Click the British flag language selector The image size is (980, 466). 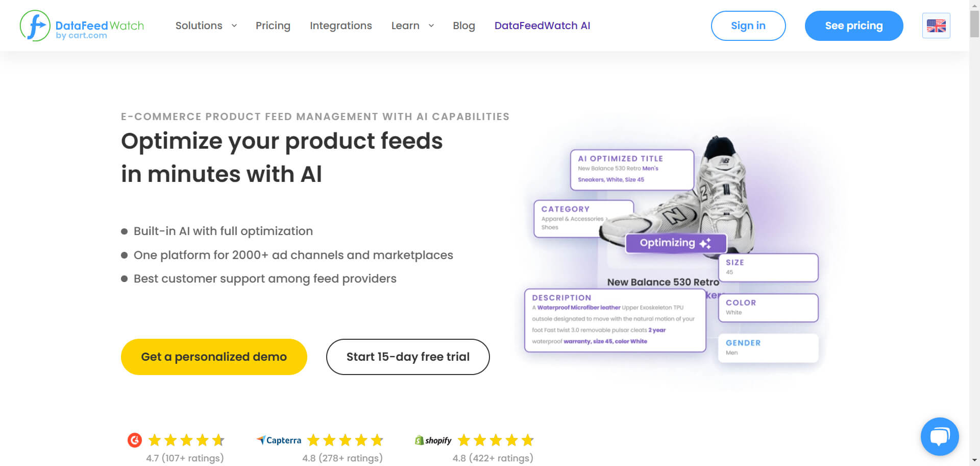[x=936, y=26]
